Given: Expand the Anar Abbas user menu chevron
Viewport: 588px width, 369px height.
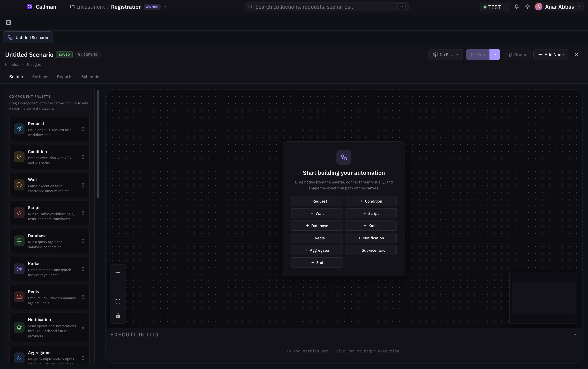Looking at the screenshot, I should (x=579, y=7).
